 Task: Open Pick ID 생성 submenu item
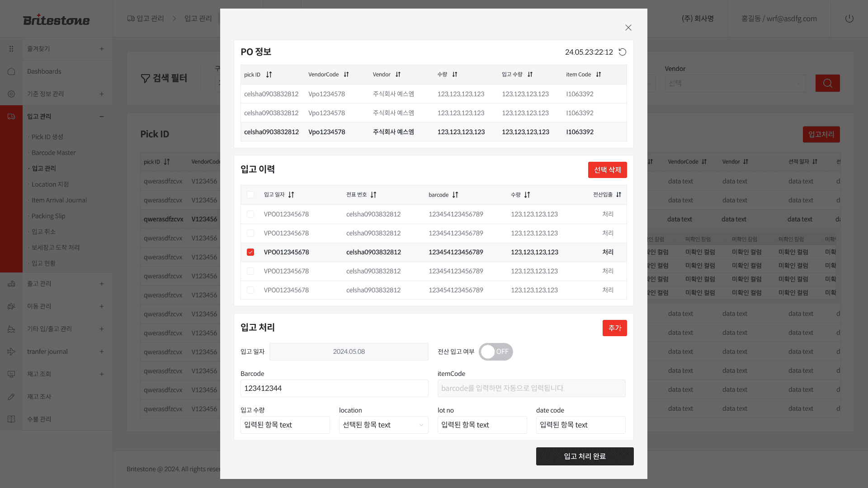(47, 137)
